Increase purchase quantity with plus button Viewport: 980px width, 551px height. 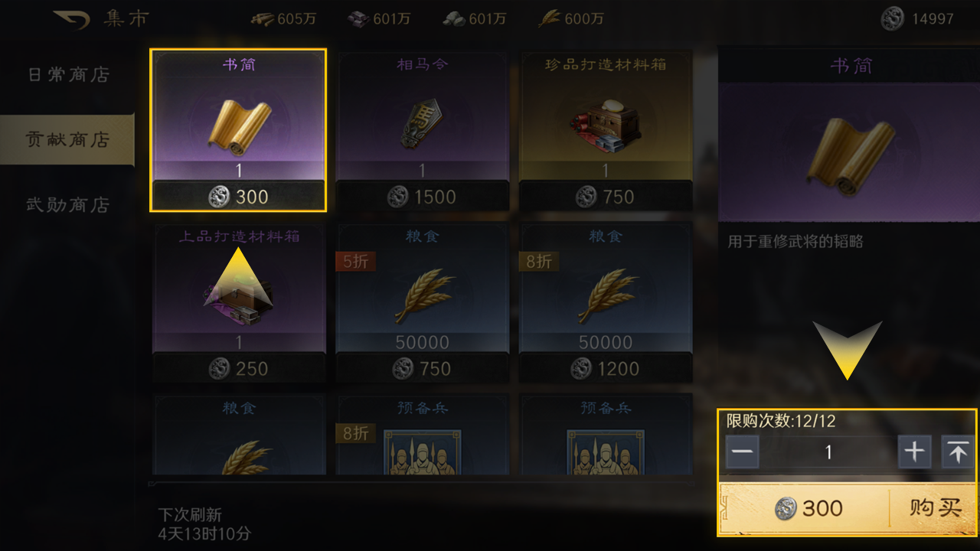click(914, 452)
